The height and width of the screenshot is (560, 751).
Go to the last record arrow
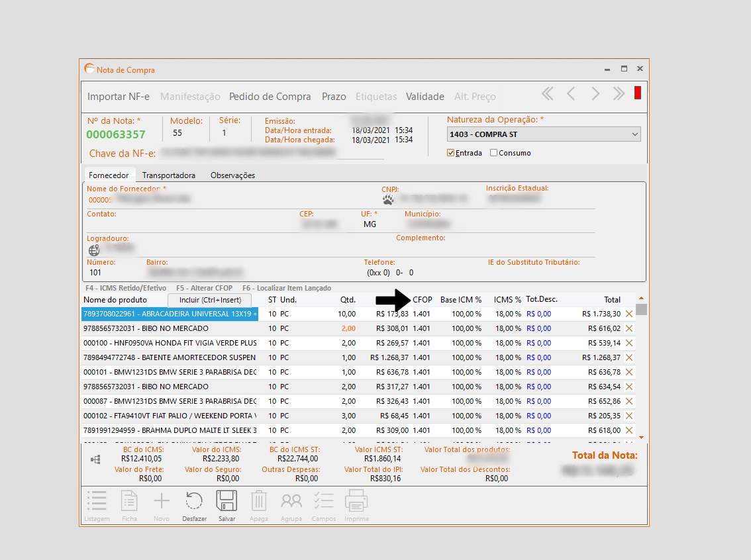coord(619,94)
